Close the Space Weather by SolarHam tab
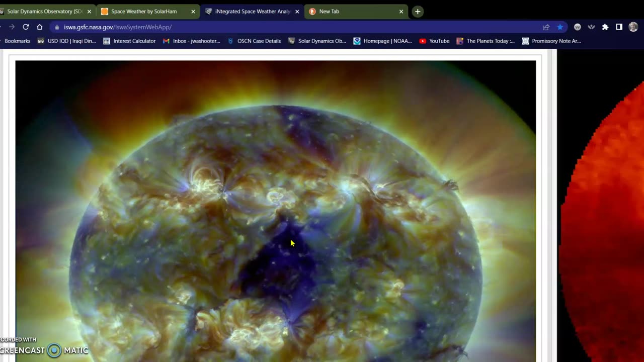 click(193, 12)
